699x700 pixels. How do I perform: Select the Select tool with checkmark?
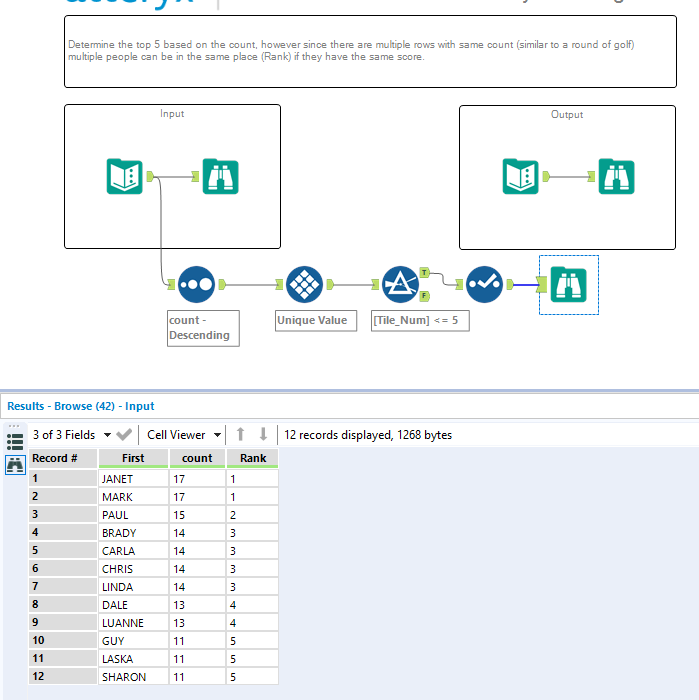click(x=484, y=284)
